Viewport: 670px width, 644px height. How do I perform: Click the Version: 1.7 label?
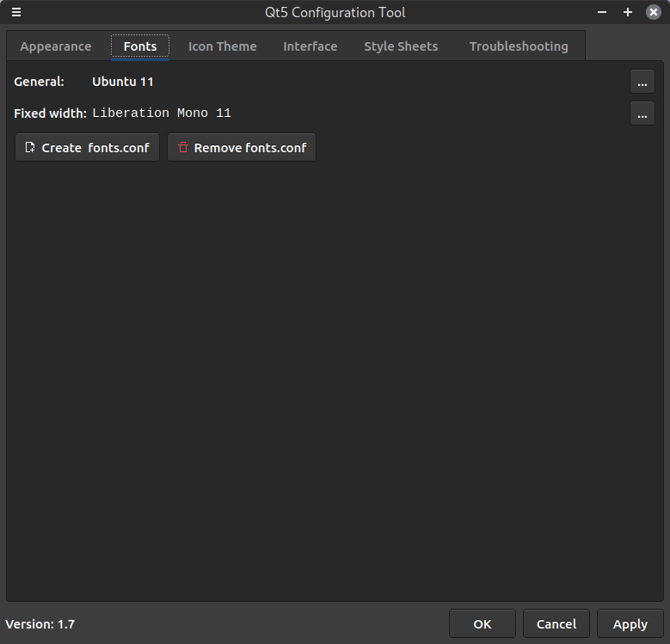point(40,624)
